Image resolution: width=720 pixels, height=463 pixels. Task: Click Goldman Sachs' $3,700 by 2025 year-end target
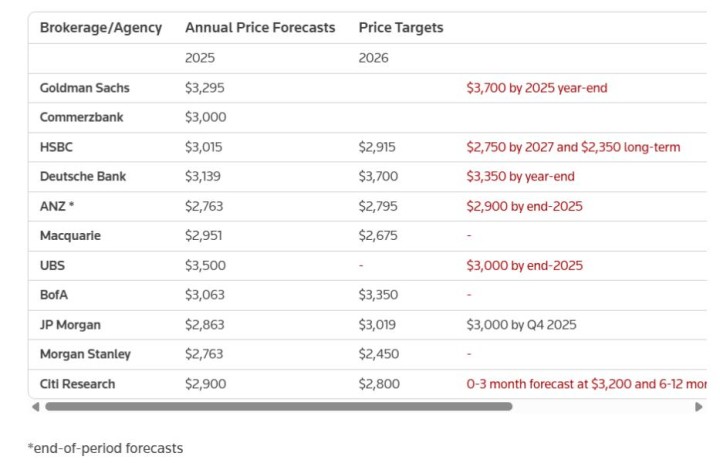[x=536, y=88]
